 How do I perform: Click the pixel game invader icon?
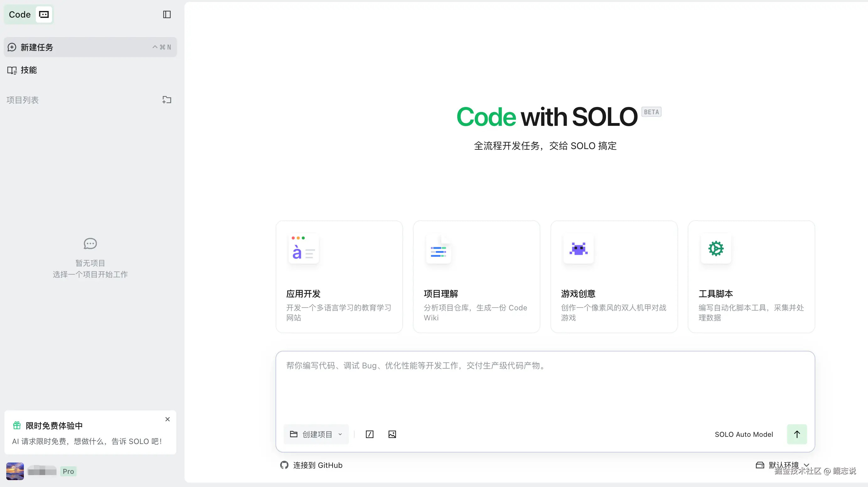point(578,249)
